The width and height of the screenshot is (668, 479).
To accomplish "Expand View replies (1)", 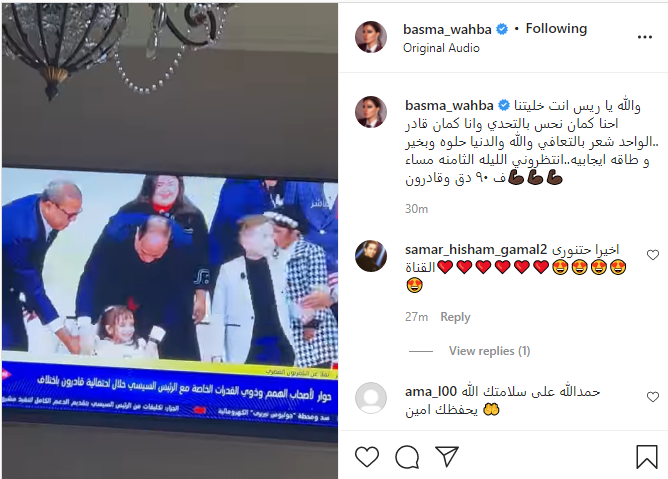I will click(x=489, y=351).
